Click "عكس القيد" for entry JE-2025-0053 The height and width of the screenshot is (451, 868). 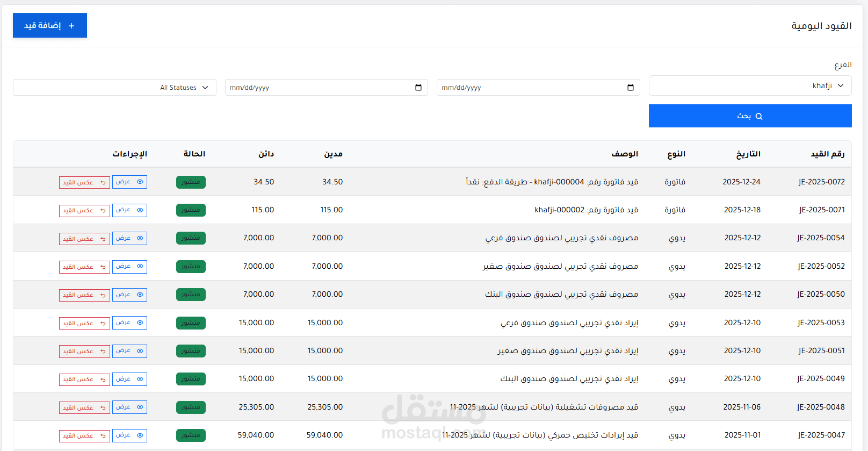(x=84, y=324)
